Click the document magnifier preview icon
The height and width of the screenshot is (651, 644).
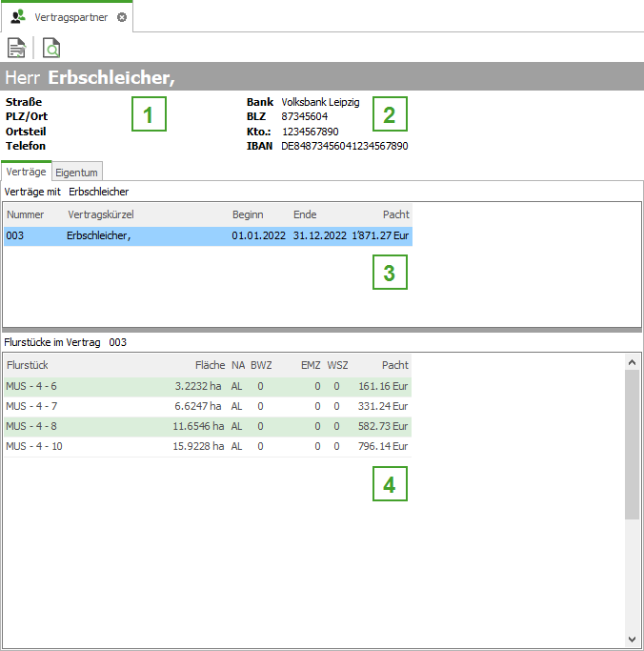coord(50,48)
